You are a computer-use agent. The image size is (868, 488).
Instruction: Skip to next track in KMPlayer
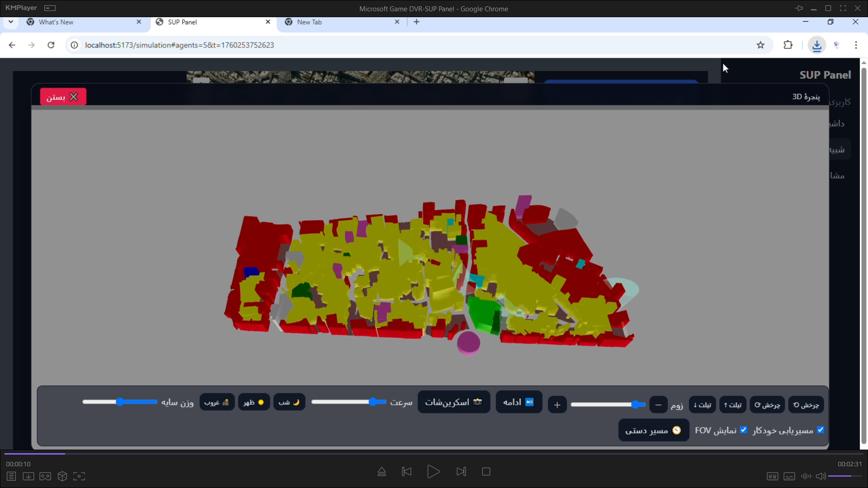click(461, 472)
